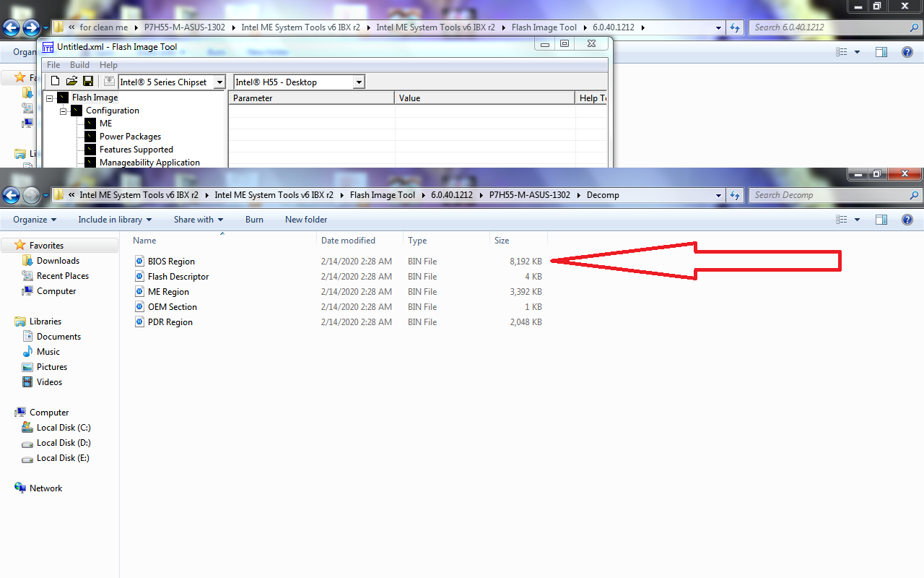Open Share with dropdown
Image resolution: width=924 pixels, height=578 pixels.
pyautogui.click(x=198, y=220)
